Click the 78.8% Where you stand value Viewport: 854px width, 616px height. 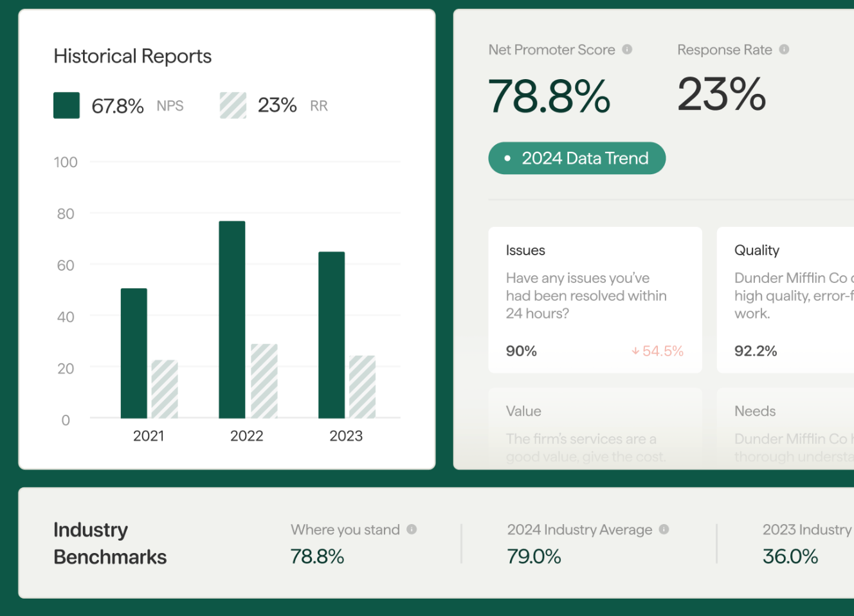coord(318,556)
